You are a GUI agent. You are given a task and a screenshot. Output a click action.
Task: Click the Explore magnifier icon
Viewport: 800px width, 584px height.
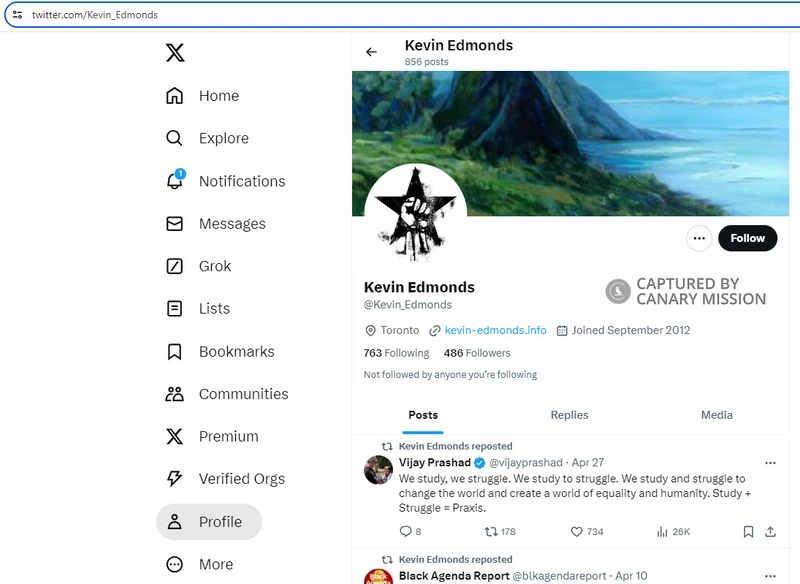pos(174,138)
